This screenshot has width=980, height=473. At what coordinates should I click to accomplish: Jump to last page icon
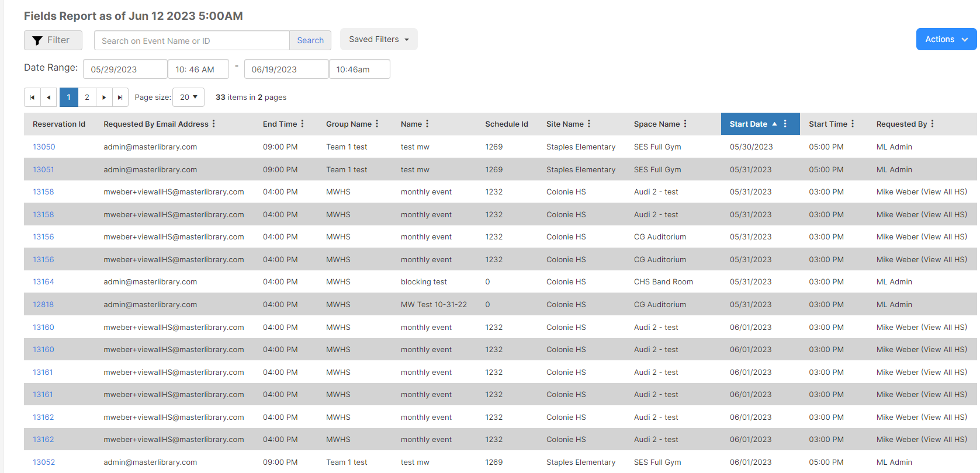[120, 98]
